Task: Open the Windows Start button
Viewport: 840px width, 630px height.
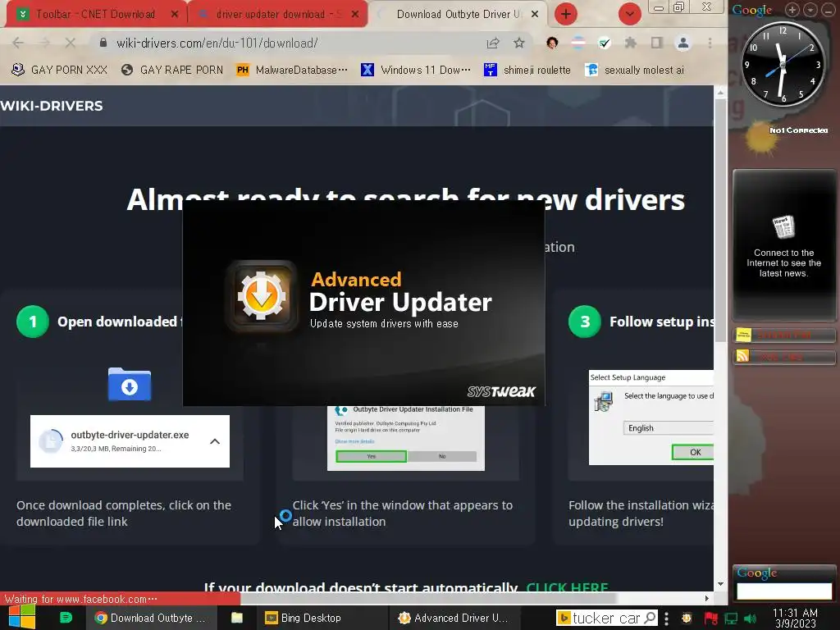Action: coord(22,617)
